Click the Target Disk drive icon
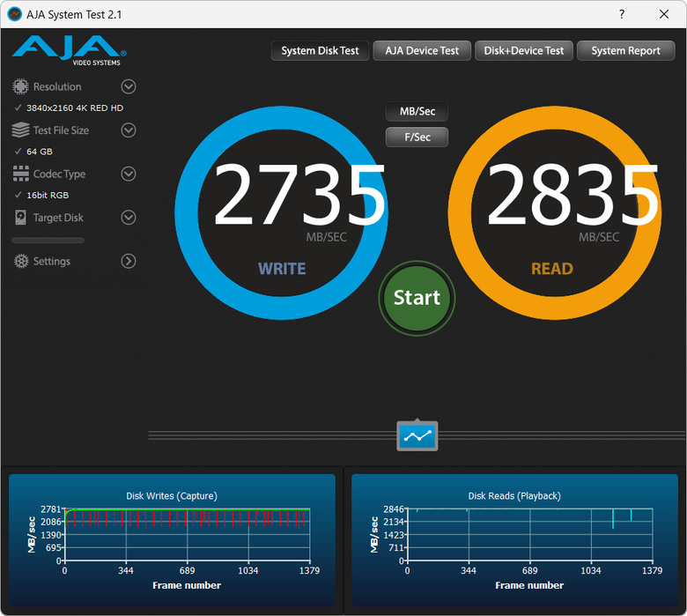687x616 pixels. [x=20, y=218]
